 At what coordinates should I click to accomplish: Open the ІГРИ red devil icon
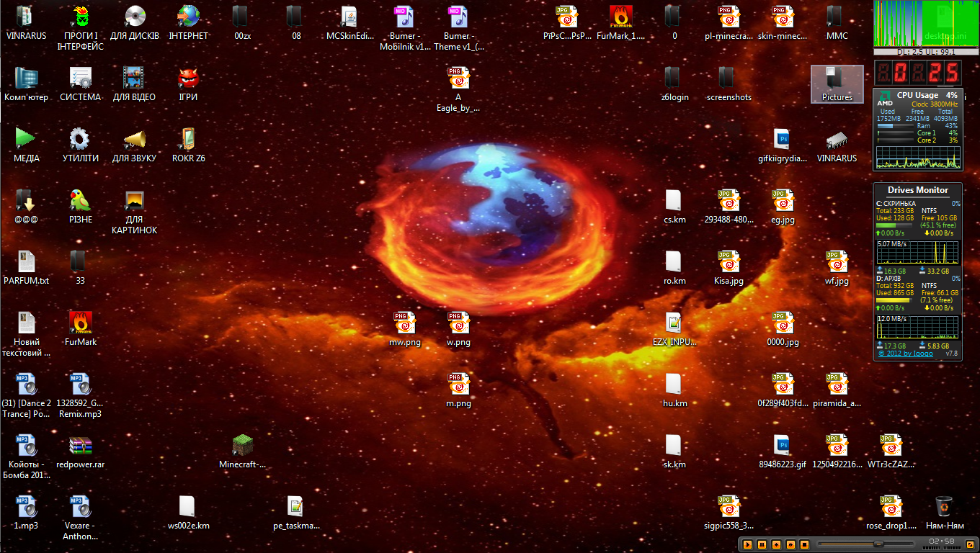(x=188, y=84)
